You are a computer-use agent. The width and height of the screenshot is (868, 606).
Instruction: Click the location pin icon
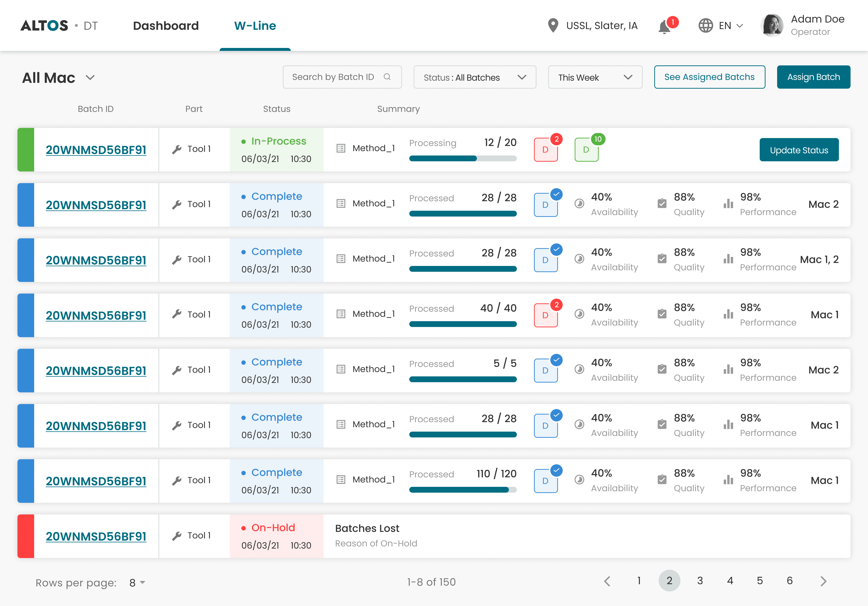pyautogui.click(x=553, y=26)
